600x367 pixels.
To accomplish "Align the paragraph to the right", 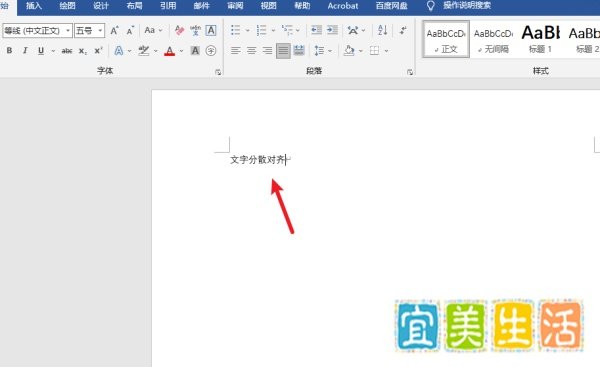I will click(x=267, y=51).
